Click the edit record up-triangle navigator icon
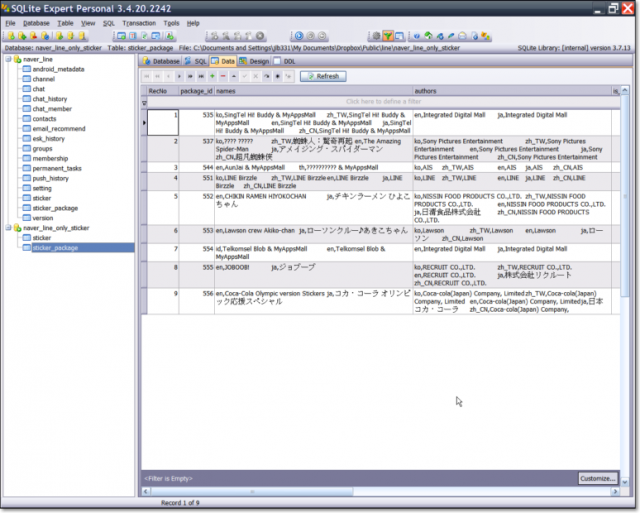The width and height of the screenshot is (640, 513). [234, 76]
